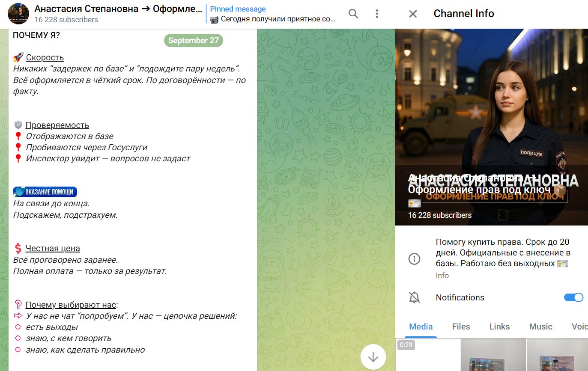The height and width of the screenshot is (371, 588).
Task: Click the info circle icon beside description
Action: [414, 259]
